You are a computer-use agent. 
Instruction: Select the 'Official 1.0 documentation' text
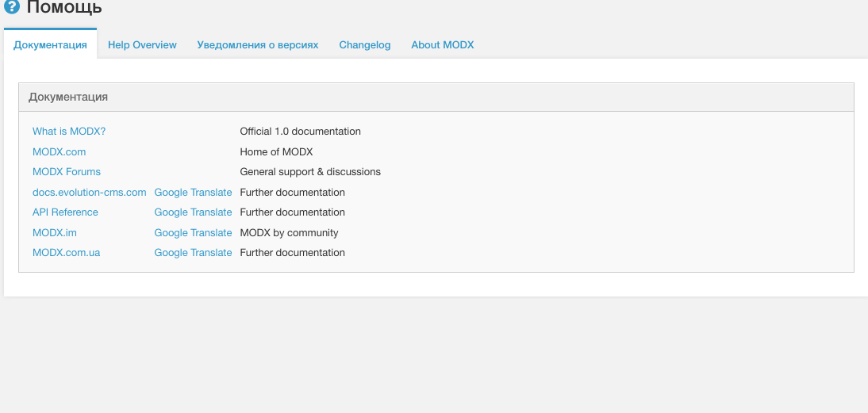(300, 132)
